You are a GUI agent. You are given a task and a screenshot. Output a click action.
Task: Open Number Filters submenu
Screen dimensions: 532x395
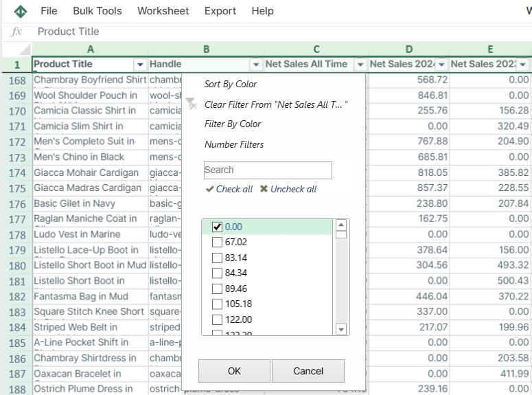tap(234, 145)
